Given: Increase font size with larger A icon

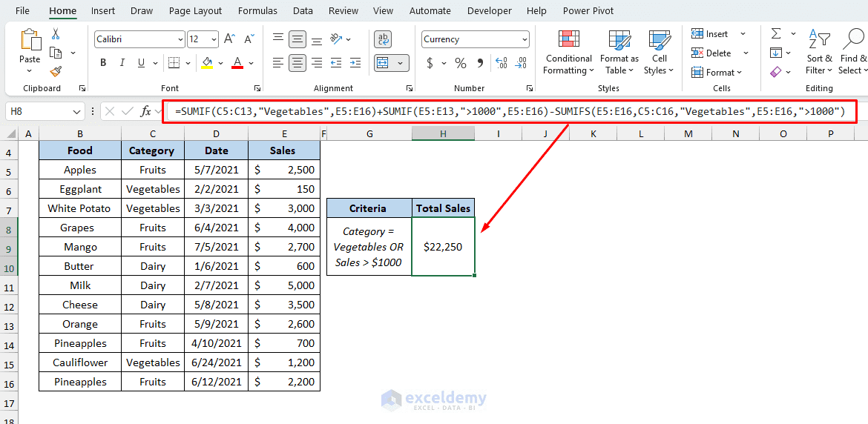Looking at the screenshot, I should click(x=230, y=39).
